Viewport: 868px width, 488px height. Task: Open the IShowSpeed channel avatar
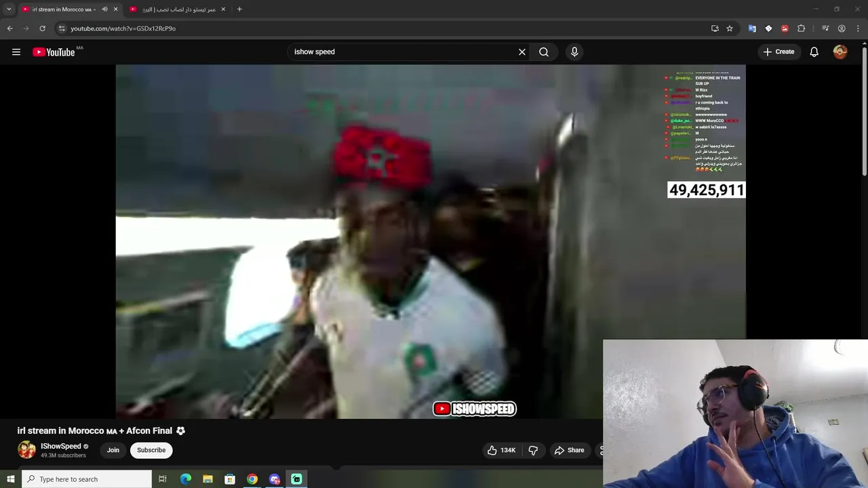coord(26,450)
